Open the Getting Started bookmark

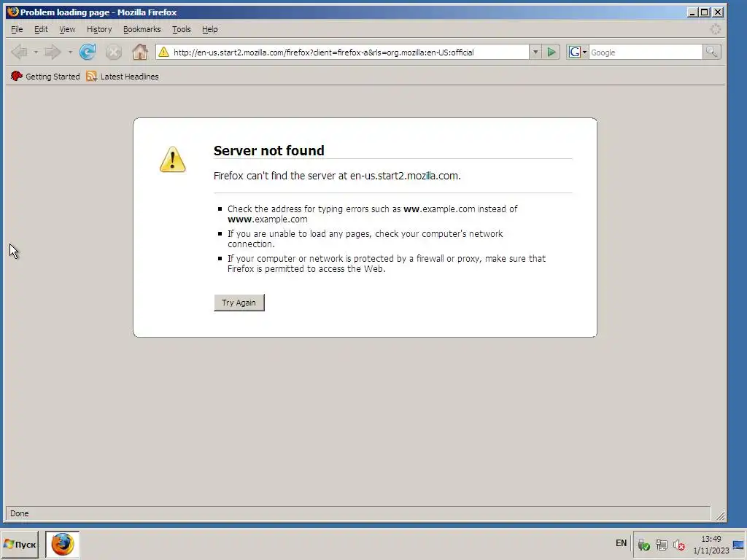pos(45,76)
